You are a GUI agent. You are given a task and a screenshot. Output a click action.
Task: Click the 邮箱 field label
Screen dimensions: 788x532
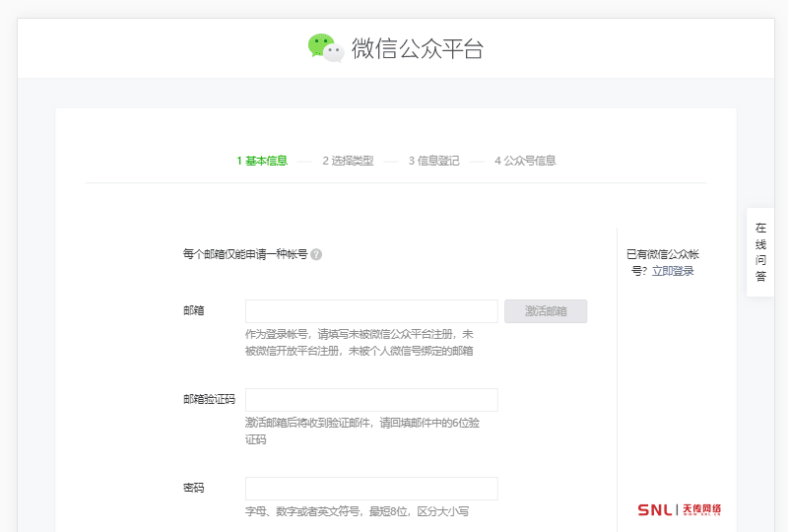pos(193,310)
